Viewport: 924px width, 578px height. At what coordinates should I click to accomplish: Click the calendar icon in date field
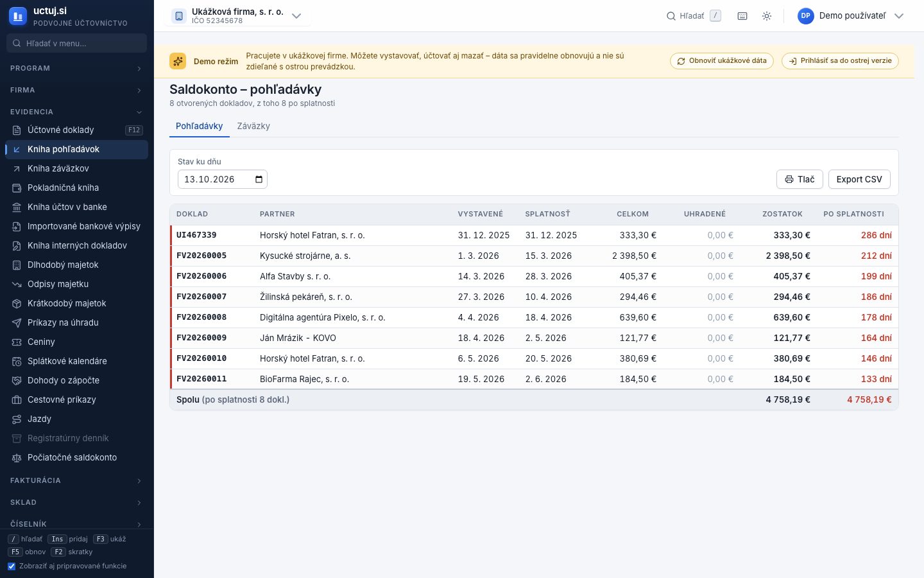(259, 179)
